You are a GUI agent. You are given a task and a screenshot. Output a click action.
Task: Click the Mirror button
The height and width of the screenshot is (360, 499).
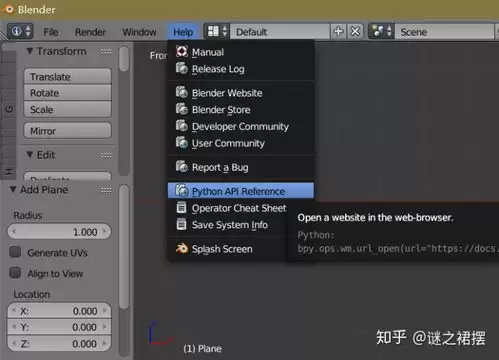(68, 130)
